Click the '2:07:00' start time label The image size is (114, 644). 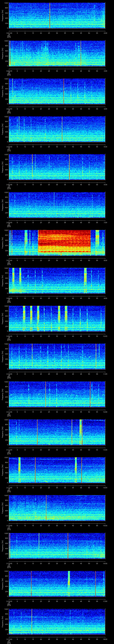coord(9,260)
